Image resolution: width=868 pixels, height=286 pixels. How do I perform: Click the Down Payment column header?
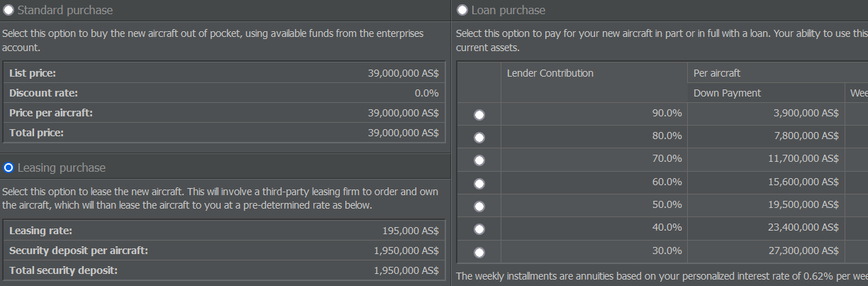click(x=727, y=93)
